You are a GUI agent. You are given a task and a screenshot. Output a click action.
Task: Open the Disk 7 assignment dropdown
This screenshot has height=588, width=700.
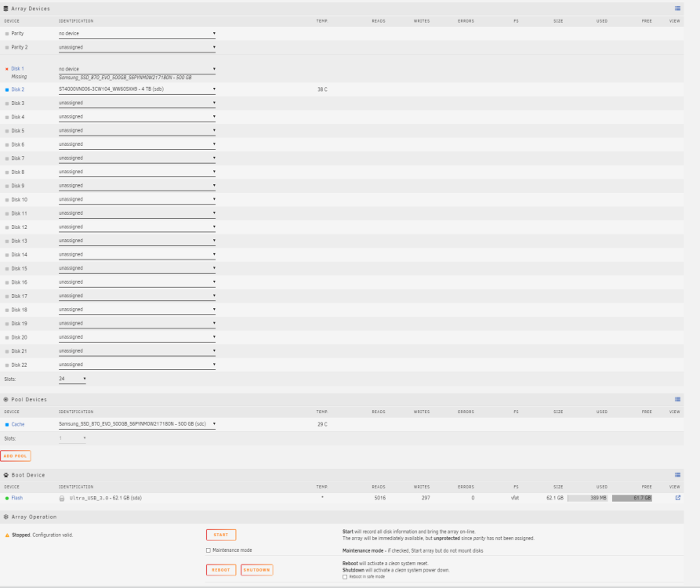(137, 158)
